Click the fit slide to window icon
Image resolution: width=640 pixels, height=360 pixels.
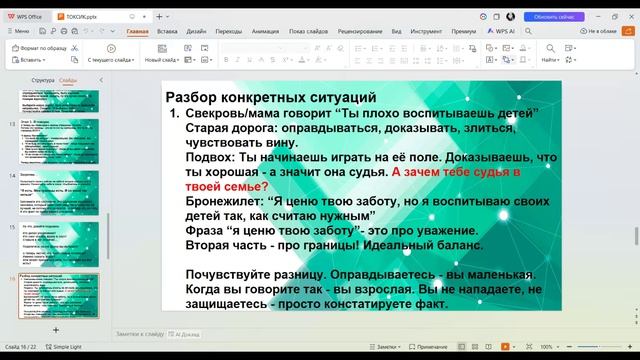coord(529,347)
